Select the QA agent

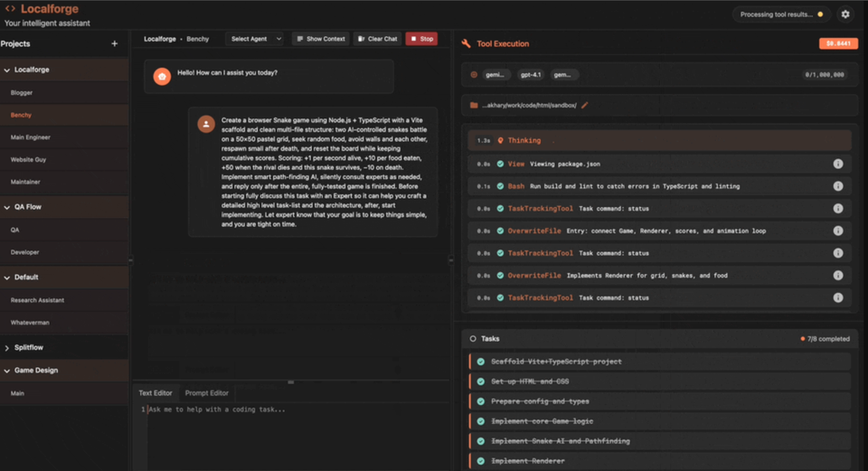click(64, 230)
